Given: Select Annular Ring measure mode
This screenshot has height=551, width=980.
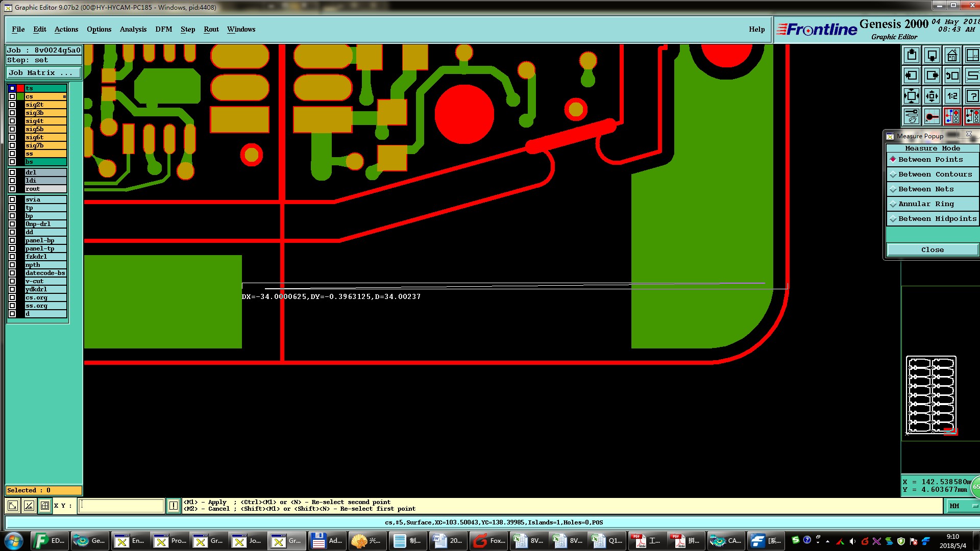Looking at the screenshot, I should (x=926, y=204).
